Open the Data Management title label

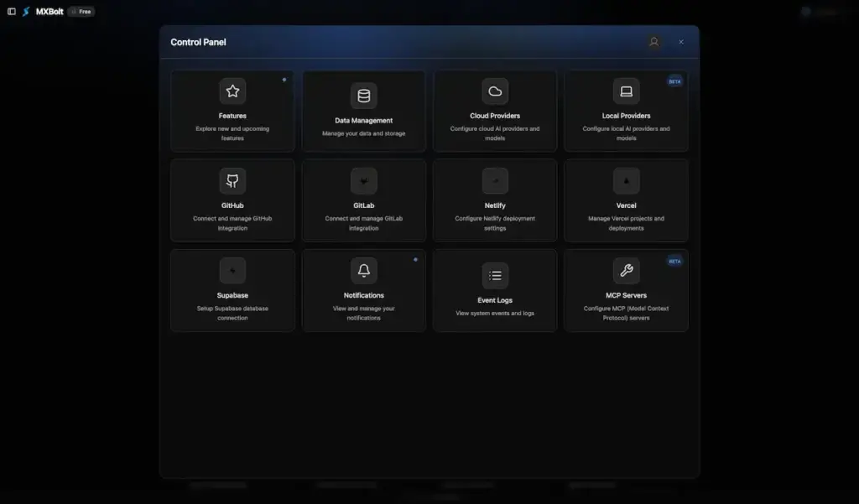pyautogui.click(x=364, y=121)
